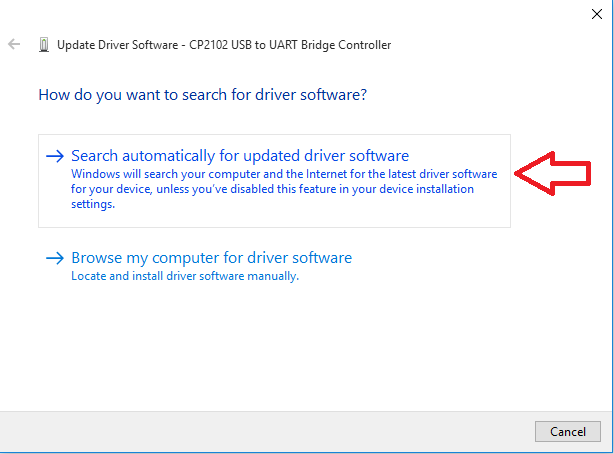Screen dimensions: 614x454
Task: Click the empty title bar area left of close
Action: pos(300,13)
